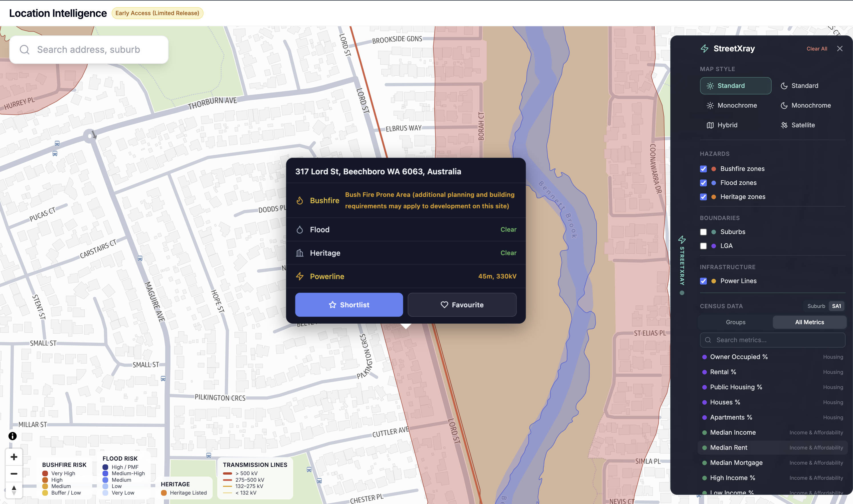Switch to the All Metrics tab
Viewport: 853px width, 504px height.
click(x=810, y=322)
